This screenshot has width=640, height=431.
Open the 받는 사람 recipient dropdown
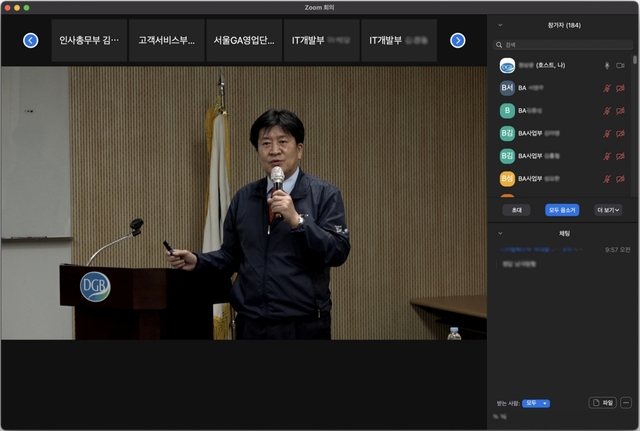point(536,403)
